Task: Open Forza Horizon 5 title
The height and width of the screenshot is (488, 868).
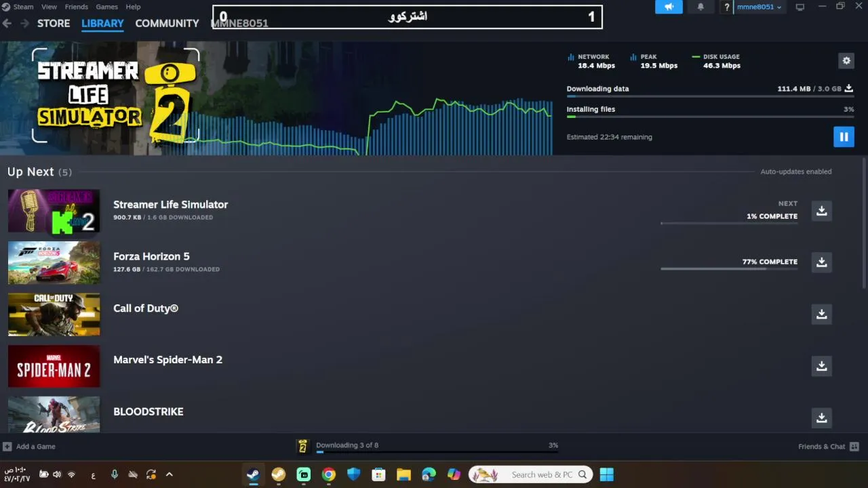Action: [x=151, y=256]
